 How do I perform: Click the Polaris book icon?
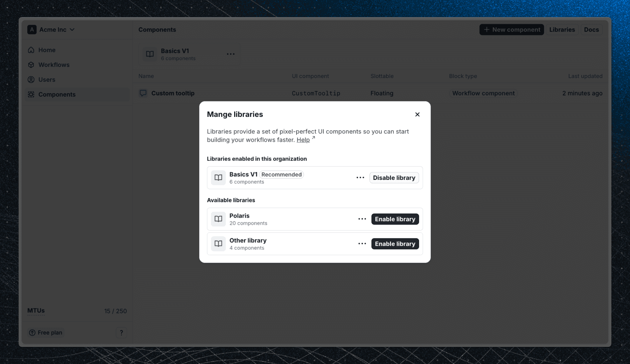coord(218,219)
